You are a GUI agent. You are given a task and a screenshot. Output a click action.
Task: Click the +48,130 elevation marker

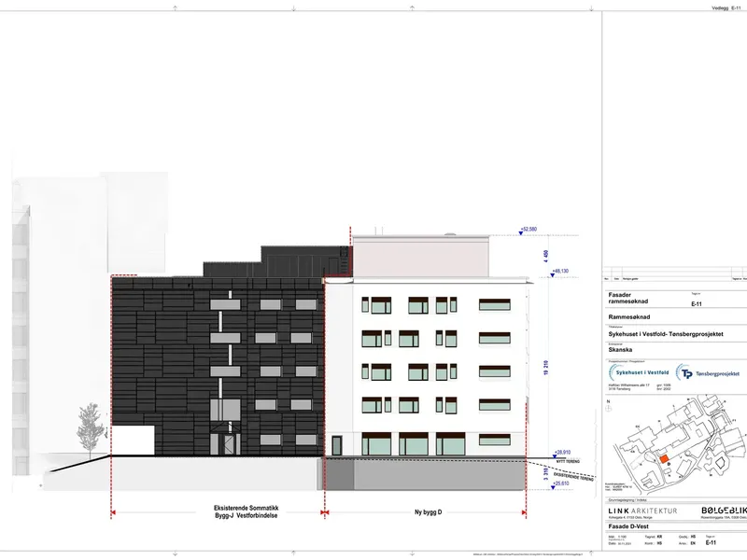click(559, 273)
